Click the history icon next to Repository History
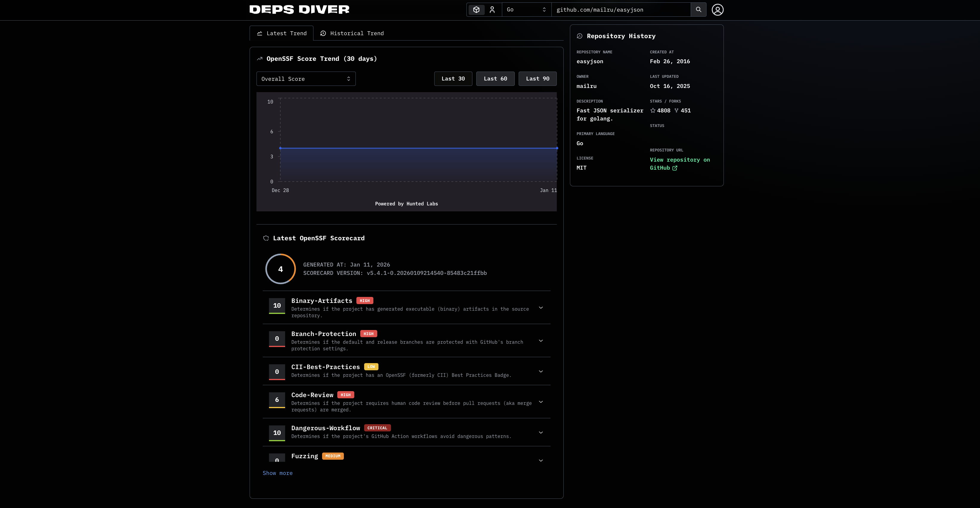 coord(579,36)
